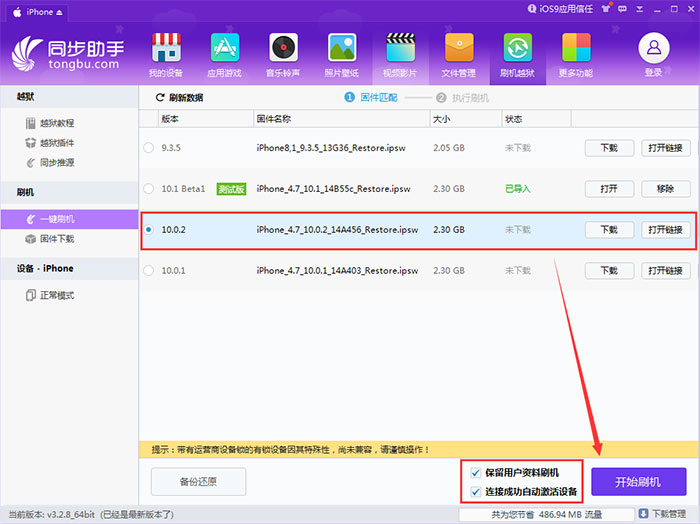The height and width of the screenshot is (524, 700).
Task: Toggle 保留用户资料刷机 checkbox
Action: [x=475, y=473]
